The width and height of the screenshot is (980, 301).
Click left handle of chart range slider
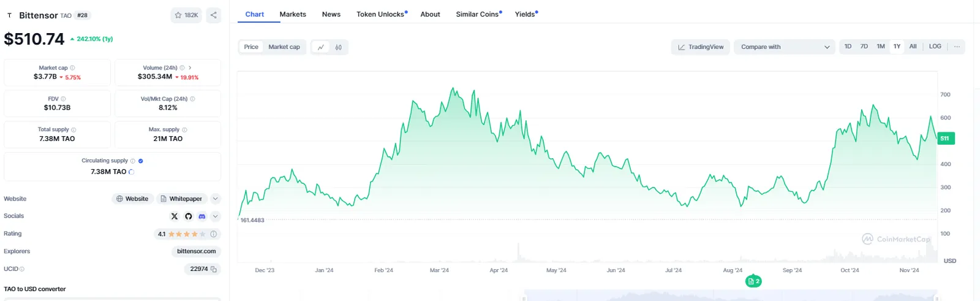click(524, 298)
